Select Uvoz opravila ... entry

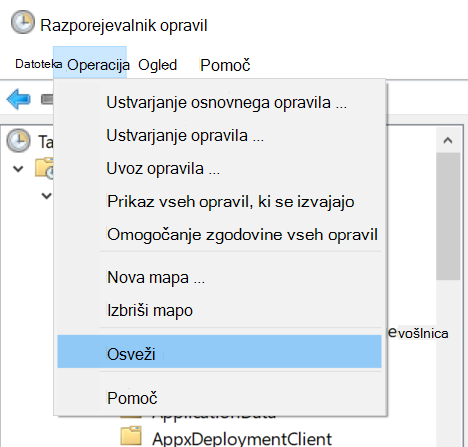tap(219, 168)
